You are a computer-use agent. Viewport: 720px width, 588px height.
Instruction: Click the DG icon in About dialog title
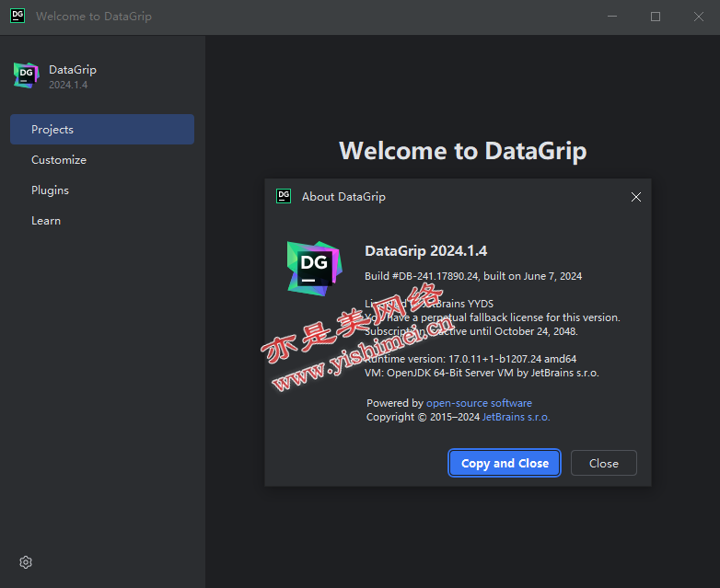tap(284, 196)
